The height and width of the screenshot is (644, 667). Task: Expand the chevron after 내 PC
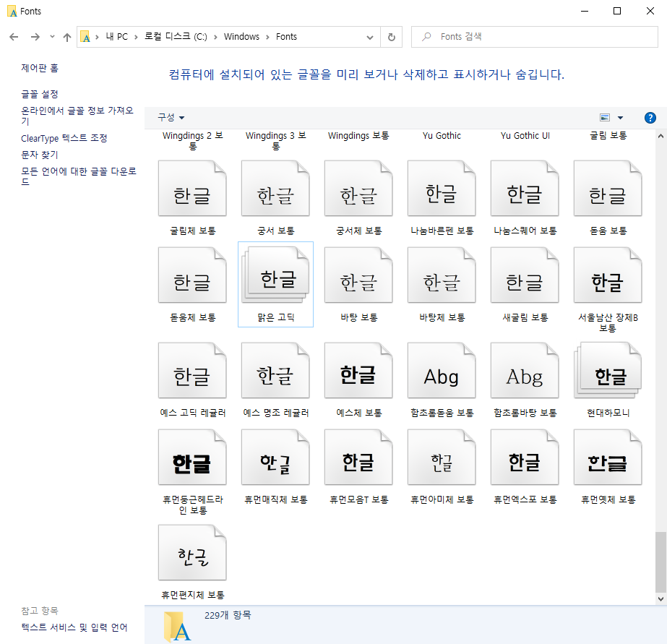point(136,37)
